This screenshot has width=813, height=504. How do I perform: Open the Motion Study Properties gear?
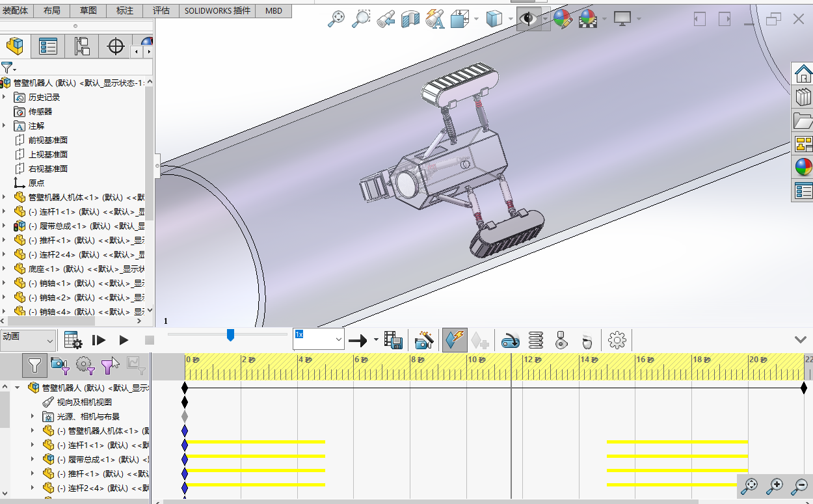[x=617, y=339]
